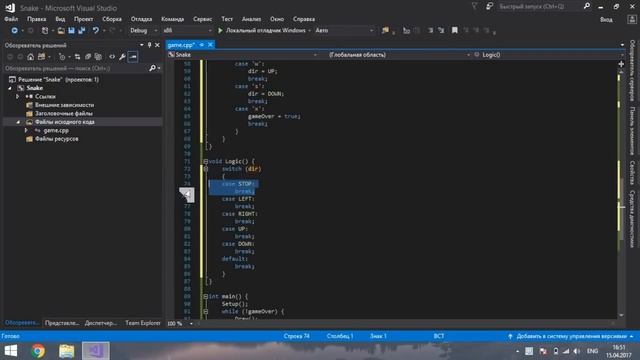Click the Home icon in Solution Explorer
This screenshot has width=640, height=360.
(x=31, y=57)
